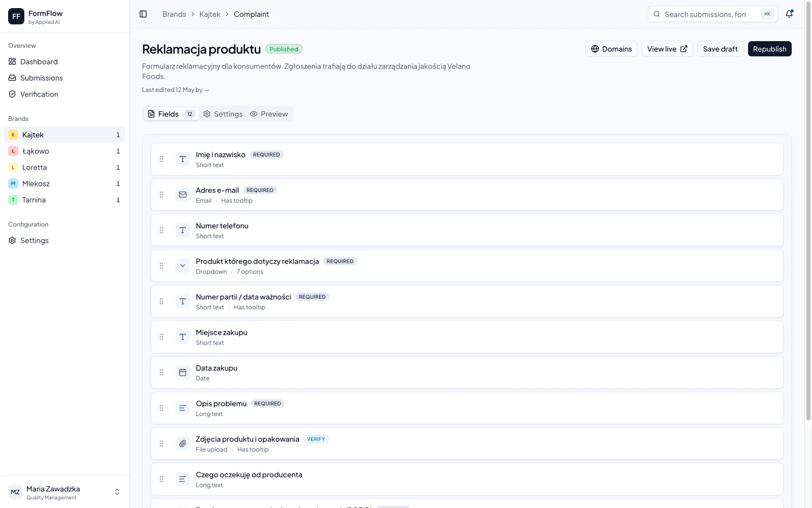812x508 pixels.
Task: Click the calendar icon of Data zakupu
Action: point(183,372)
